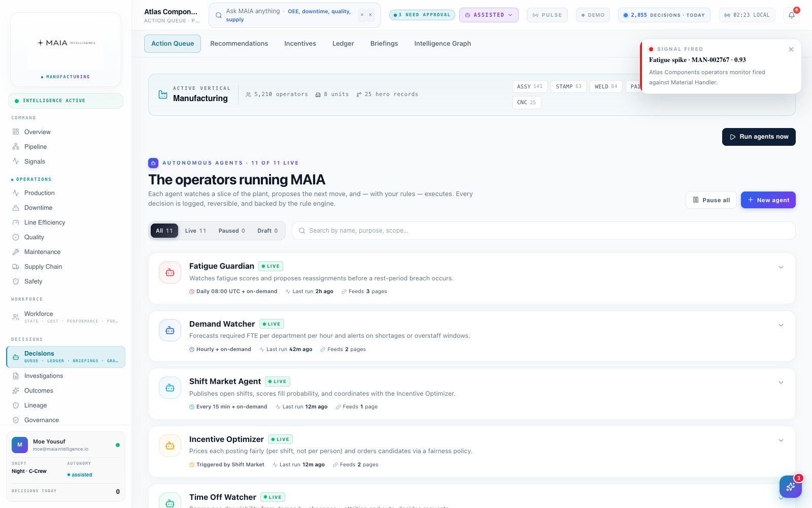Open the Ledger tab

[343, 44]
